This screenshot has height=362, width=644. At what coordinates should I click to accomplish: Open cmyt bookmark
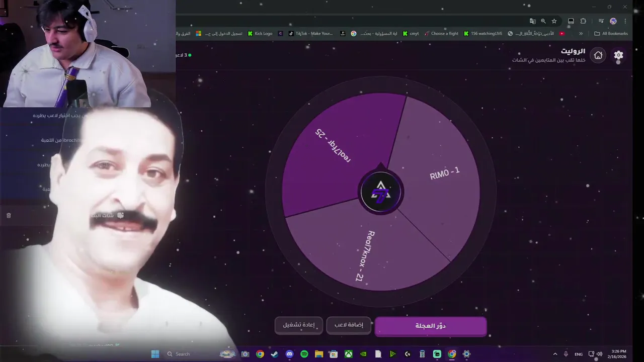411,34
